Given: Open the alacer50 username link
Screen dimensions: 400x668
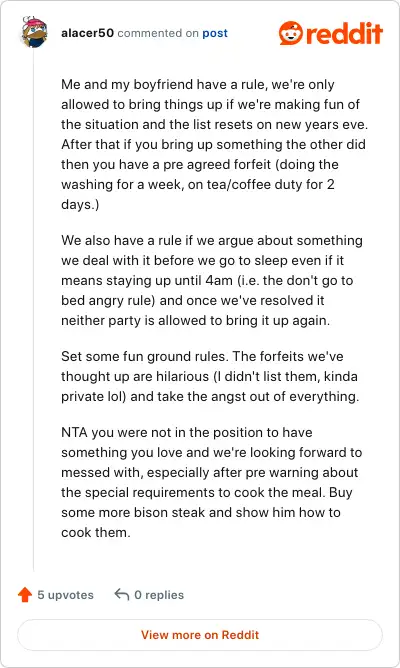Looking at the screenshot, I should click(87, 33).
